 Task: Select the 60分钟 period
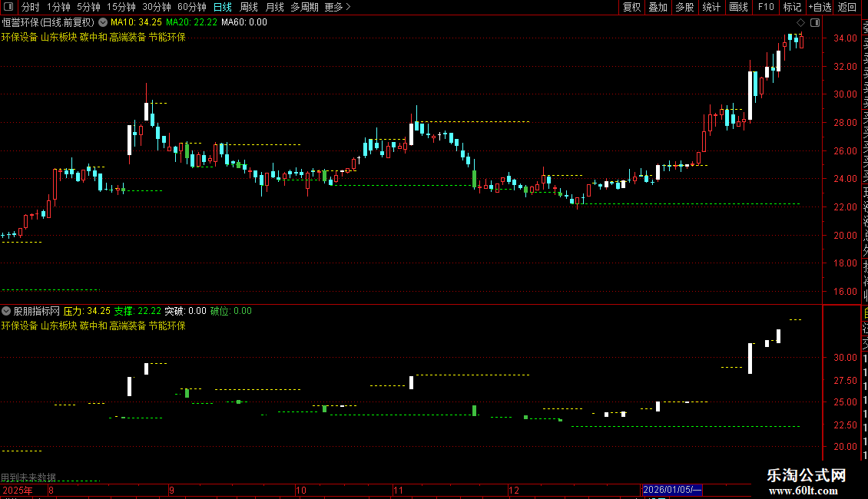[x=191, y=7]
